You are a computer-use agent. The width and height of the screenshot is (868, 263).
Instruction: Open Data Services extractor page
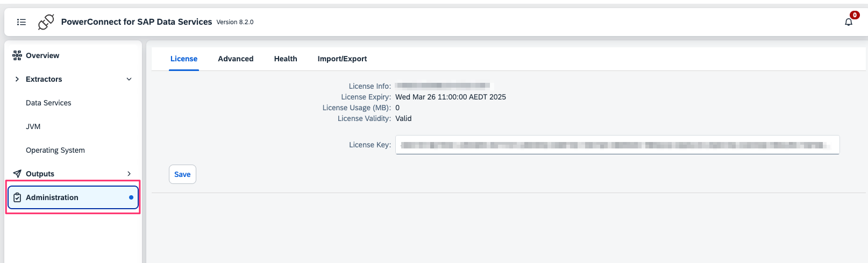tap(48, 103)
